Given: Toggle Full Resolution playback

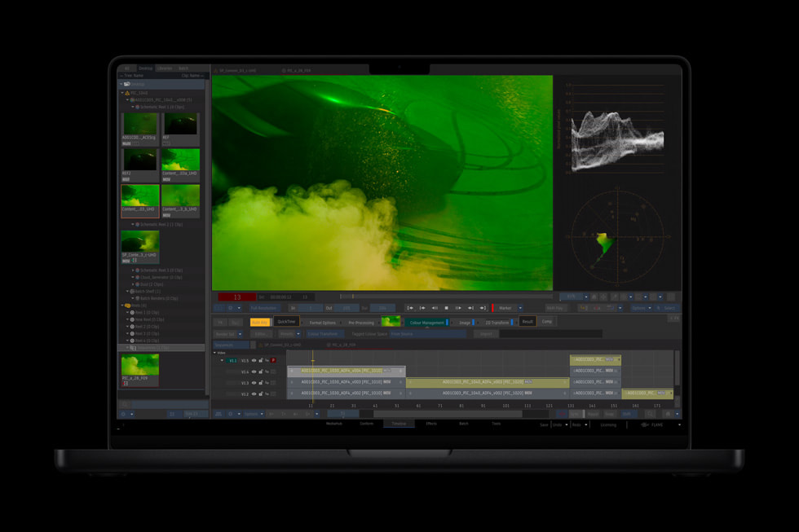Looking at the screenshot, I should click(266, 307).
